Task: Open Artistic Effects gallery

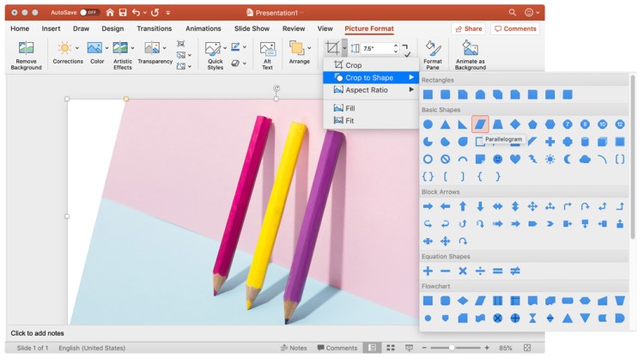Action: click(x=121, y=56)
